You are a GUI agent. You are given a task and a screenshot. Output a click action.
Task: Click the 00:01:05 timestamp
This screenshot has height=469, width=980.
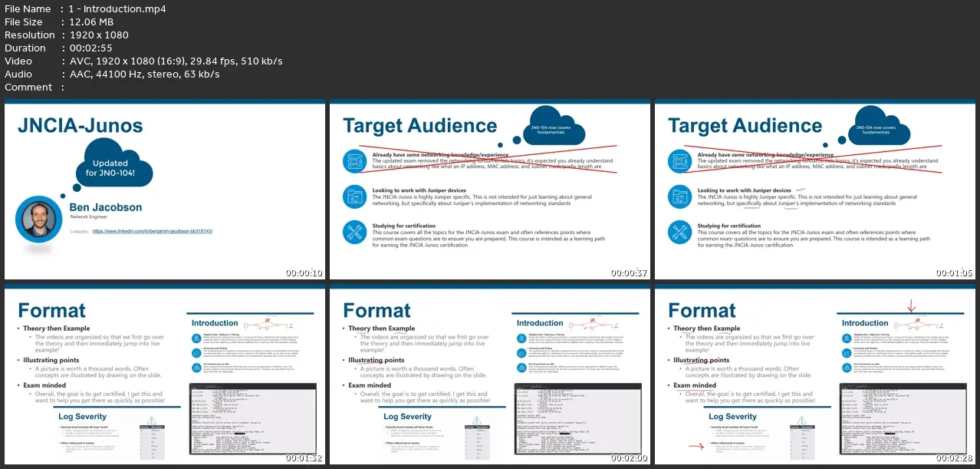click(955, 273)
